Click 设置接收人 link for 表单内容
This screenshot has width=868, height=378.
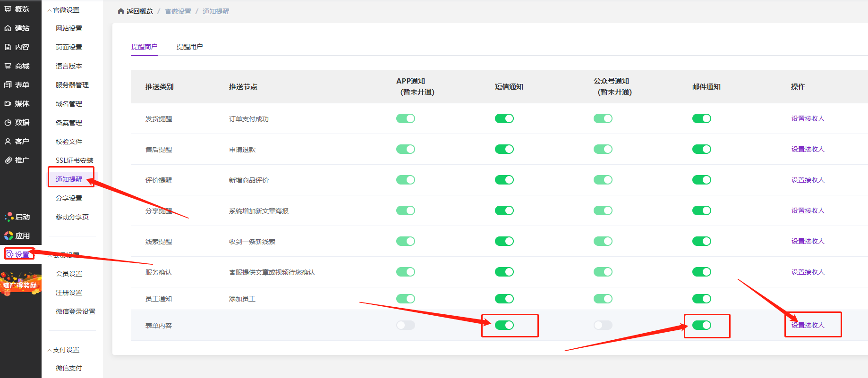(x=808, y=325)
